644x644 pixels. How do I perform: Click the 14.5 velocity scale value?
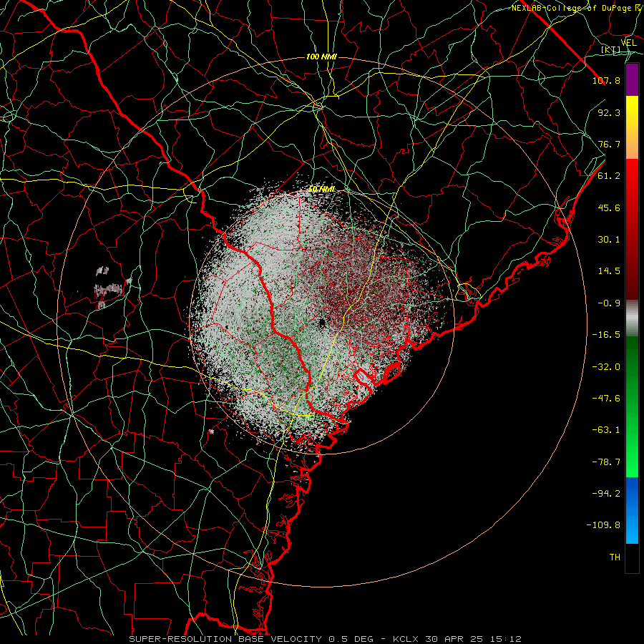[609, 271]
